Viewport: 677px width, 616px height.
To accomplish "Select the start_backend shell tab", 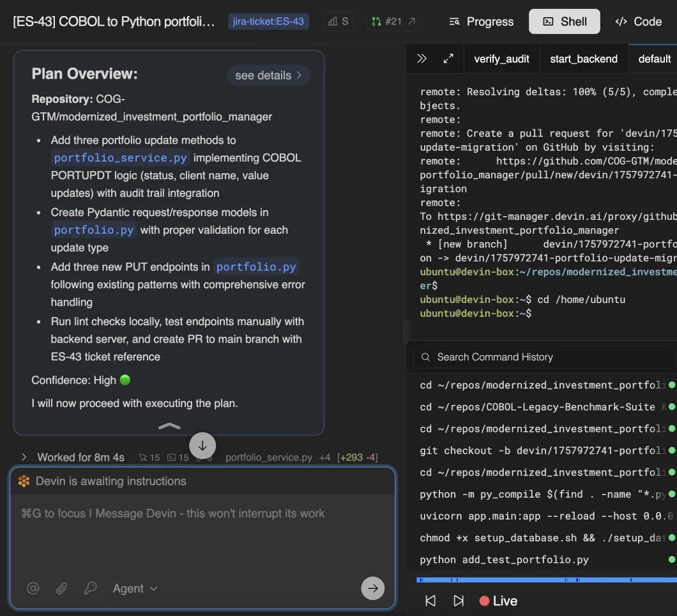I will tap(583, 59).
